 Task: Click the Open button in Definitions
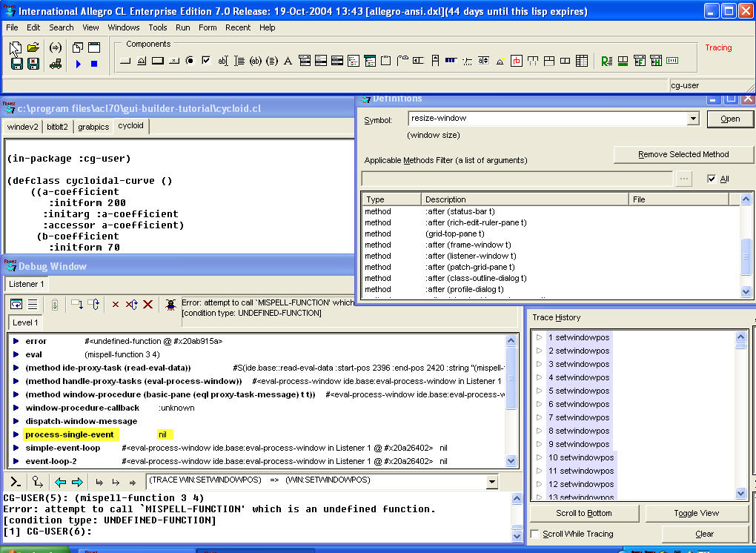(x=729, y=119)
